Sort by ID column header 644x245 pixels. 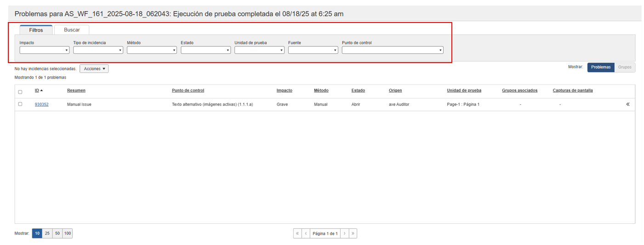point(37,91)
